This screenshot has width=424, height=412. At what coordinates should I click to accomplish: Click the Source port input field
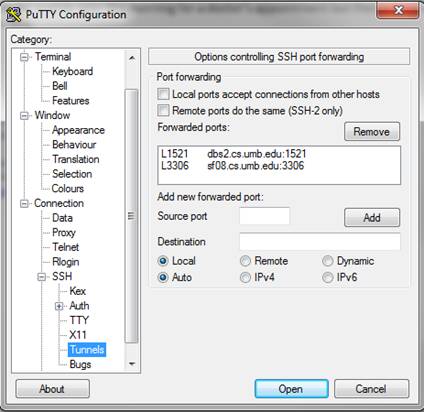tap(264, 216)
